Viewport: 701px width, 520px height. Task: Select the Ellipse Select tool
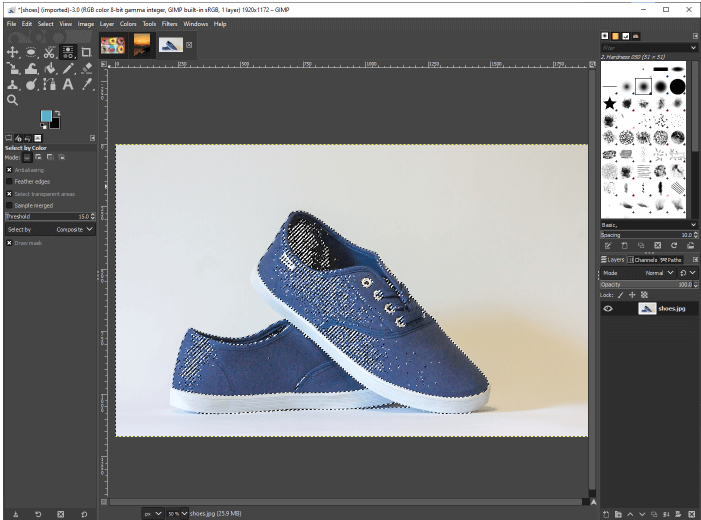(31, 52)
